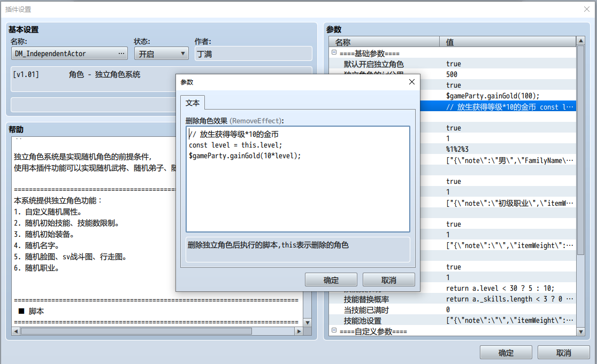Cancel plugin settings with bottom 取消 button

564,353
